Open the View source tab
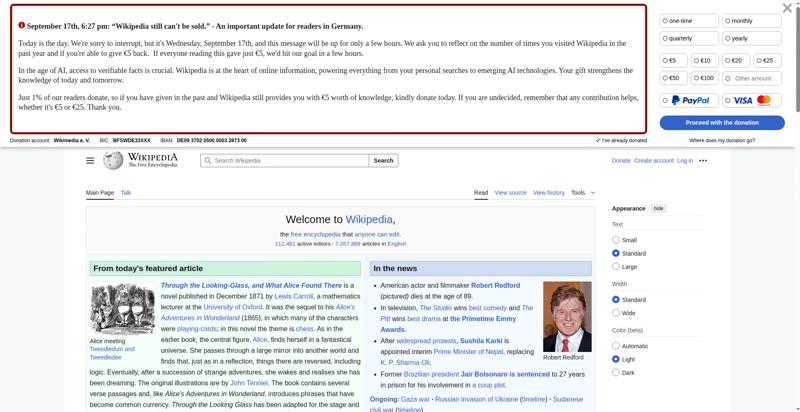The height and width of the screenshot is (412, 800). (510, 193)
